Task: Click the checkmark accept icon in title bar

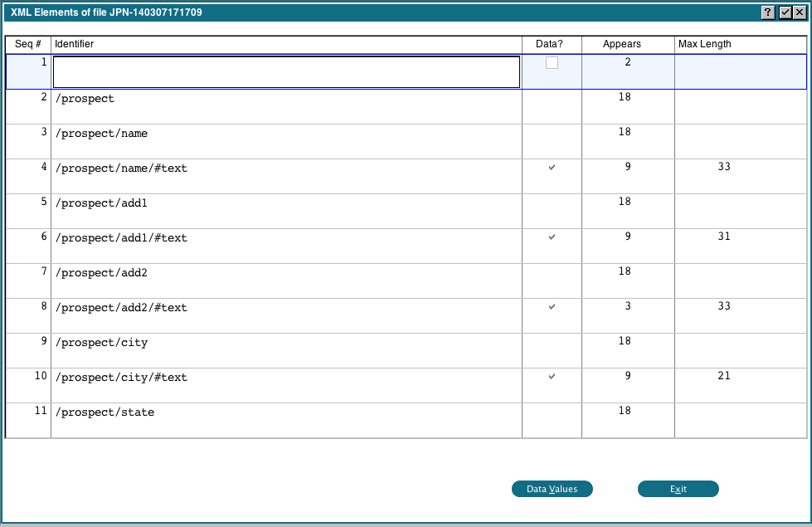Action: [784, 12]
